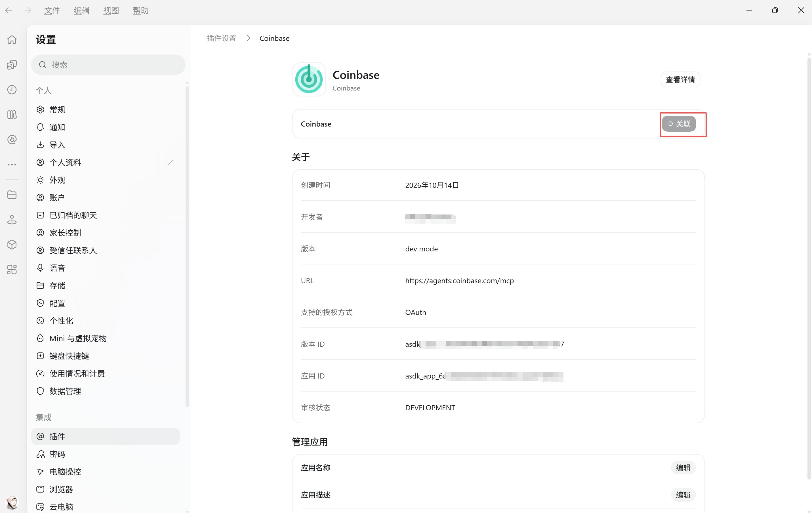812x513 pixels.
Task: Open 键盘快捷键 settings
Action: 106,356
